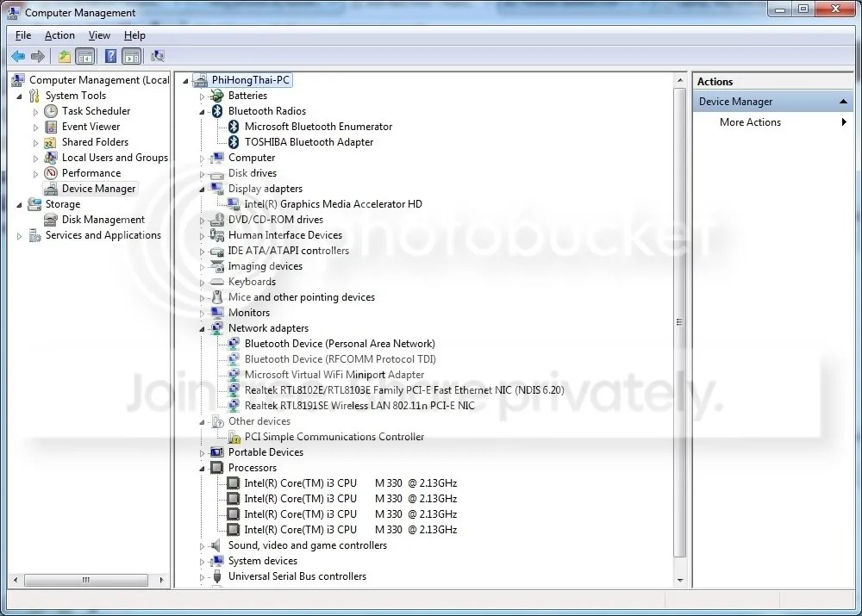Screen dimensions: 862x616
Task: Click the Realtek Wireless LAN adapter icon
Action: 234,406
